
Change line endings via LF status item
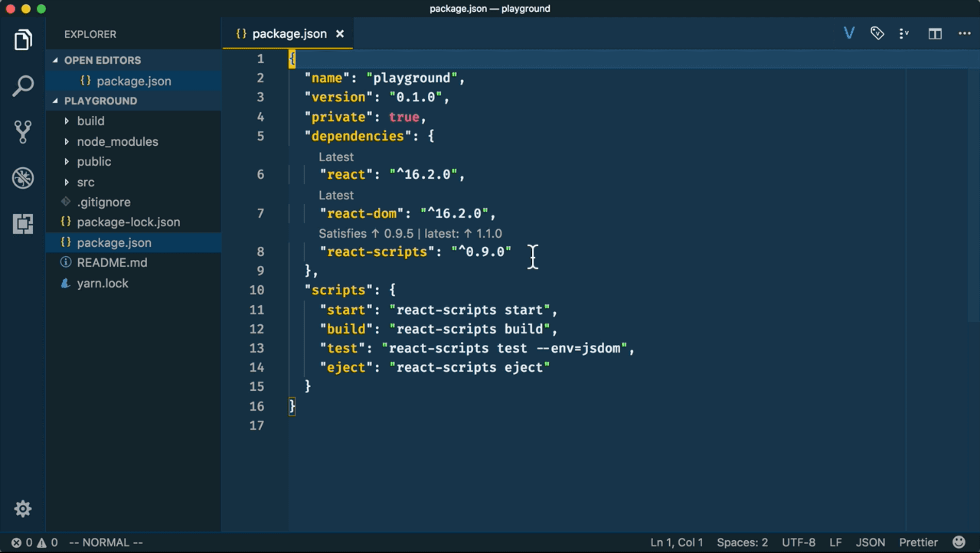coord(835,542)
